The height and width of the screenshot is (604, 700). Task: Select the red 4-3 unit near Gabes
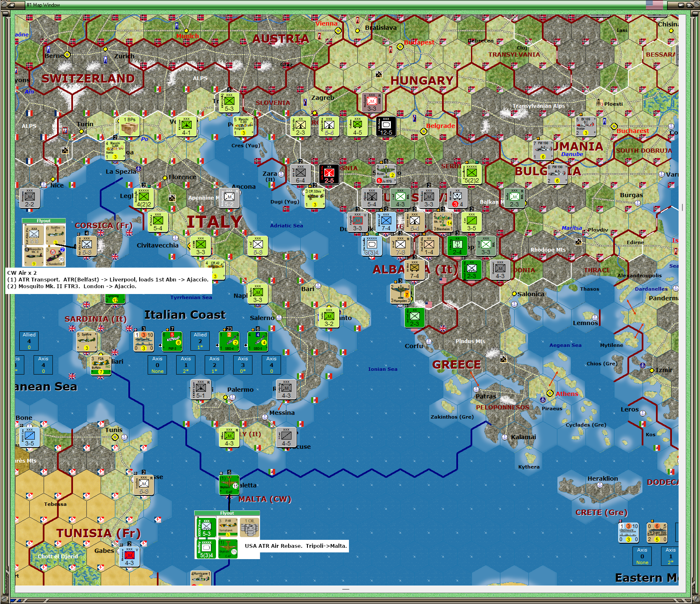click(x=129, y=557)
